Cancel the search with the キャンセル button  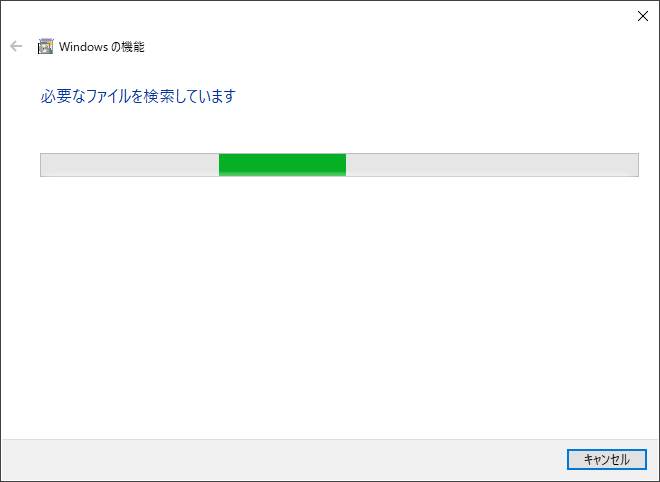pyautogui.click(x=607, y=459)
